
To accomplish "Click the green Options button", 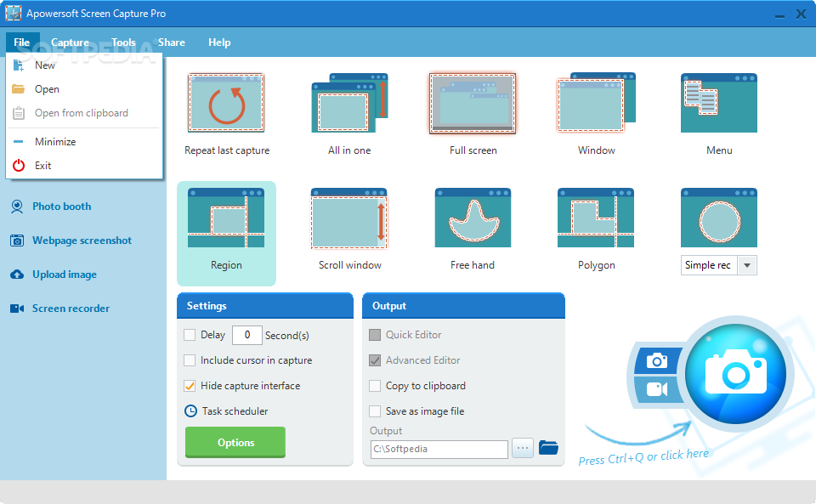I will click(235, 442).
